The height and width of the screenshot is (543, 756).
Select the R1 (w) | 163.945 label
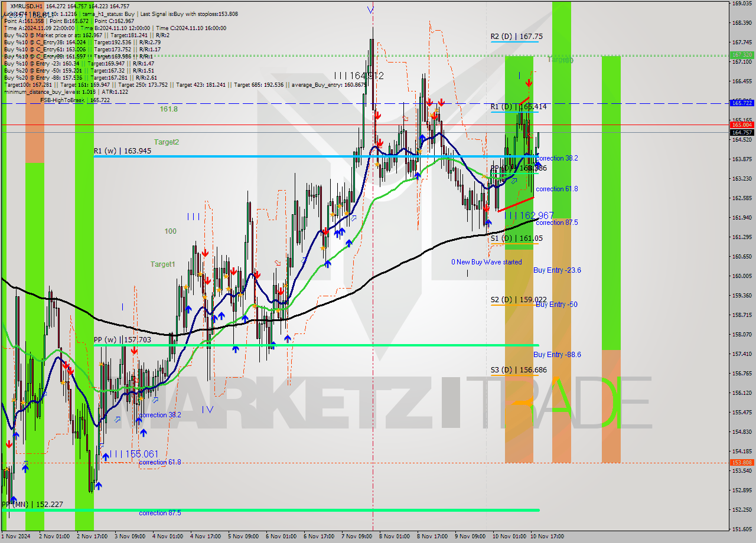122,151
